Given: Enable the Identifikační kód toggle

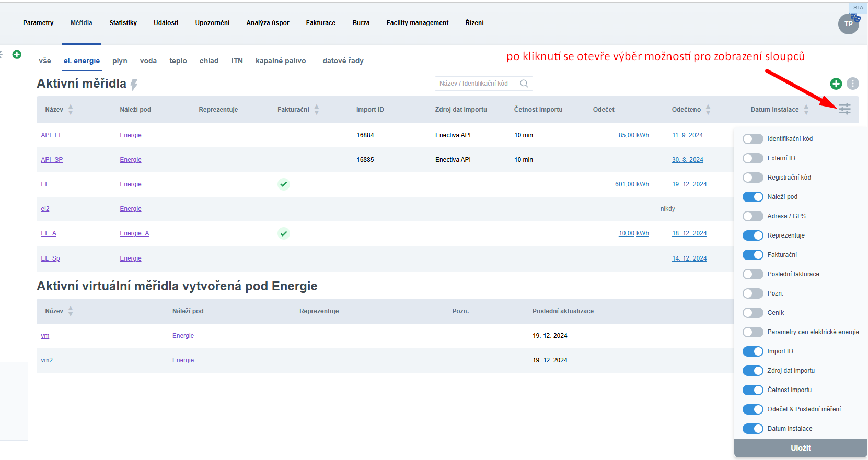Looking at the screenshot, I should [753, 139].
